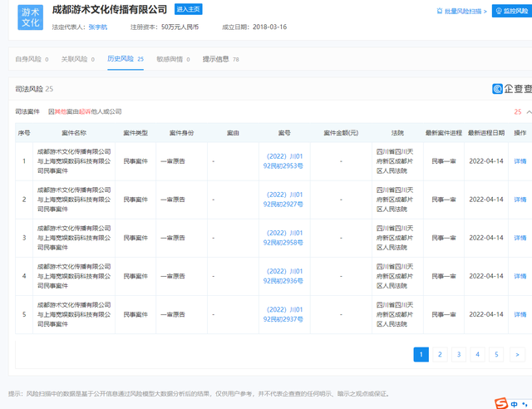This screenshot has height=409, width=532.
Task: View 详情 for the fifth case row
Action: click(520, 314)
